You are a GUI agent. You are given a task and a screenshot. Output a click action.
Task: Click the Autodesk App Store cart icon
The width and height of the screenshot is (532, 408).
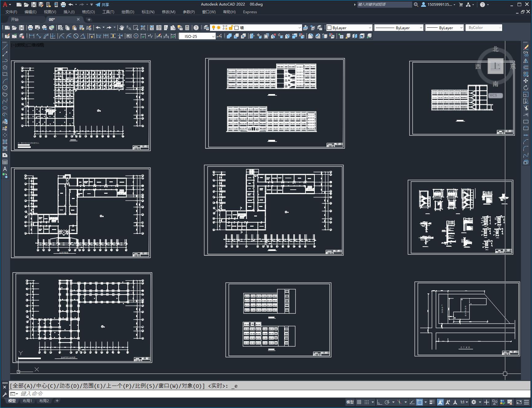tap(461, 4)
